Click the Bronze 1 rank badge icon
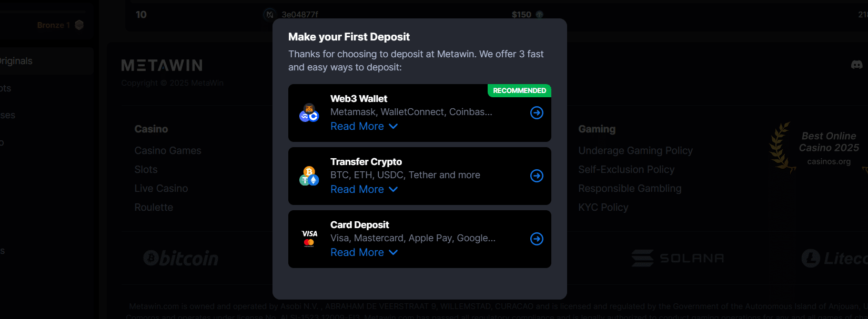 (x=79, y=25)
